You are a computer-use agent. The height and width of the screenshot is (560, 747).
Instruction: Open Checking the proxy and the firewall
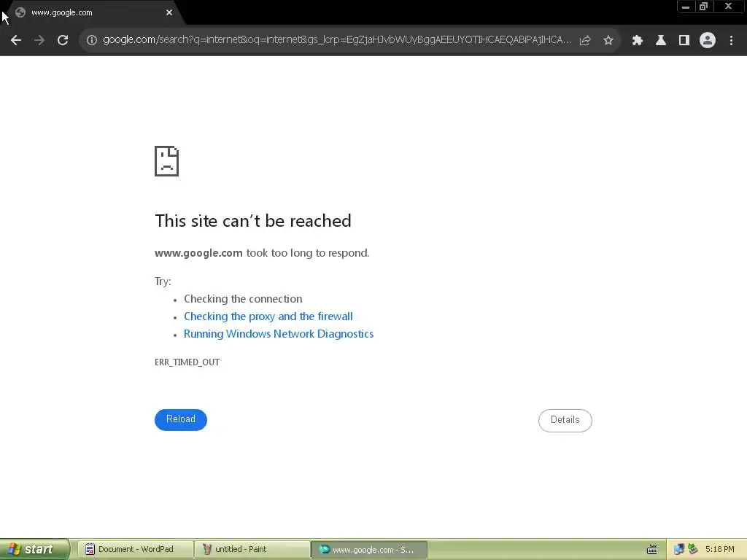(x=268, y=316)
